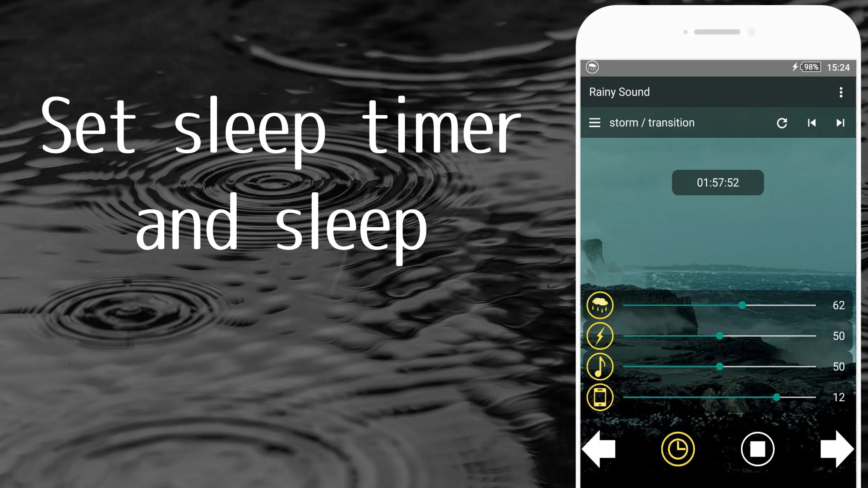Click the vibration/phone icon
The width and height of the screenshot is (868, 488).
600,397
